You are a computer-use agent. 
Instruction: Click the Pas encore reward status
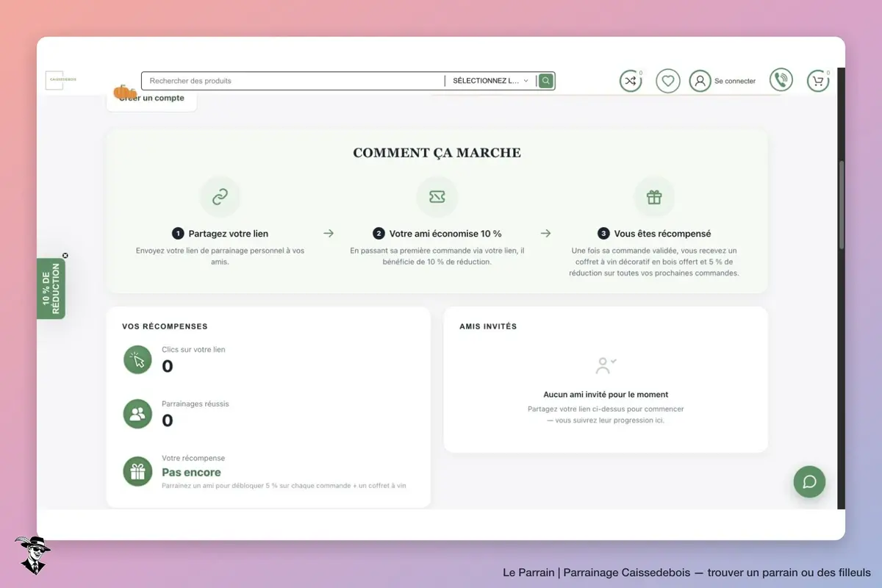pyautogui.click(x=191, y=473)
